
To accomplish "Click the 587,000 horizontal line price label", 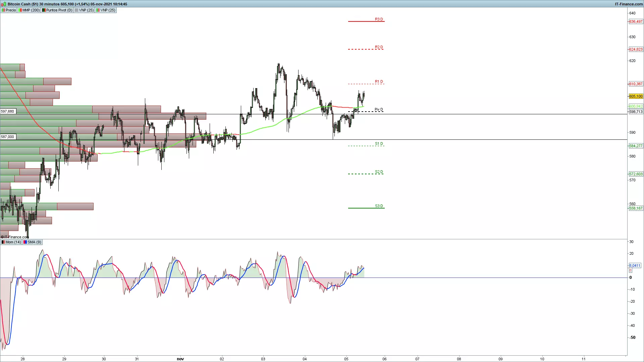I will coord(8,137).
